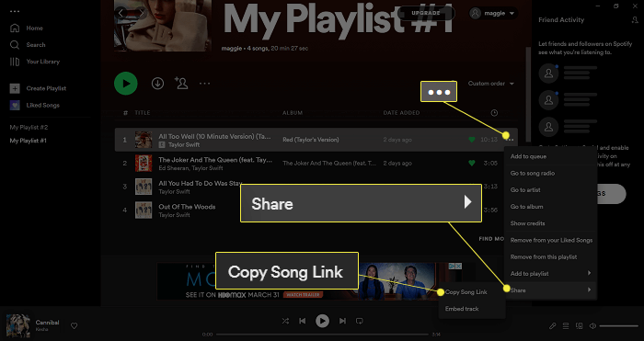Seek on the song progress bar
Screen dimensions: 644x341
point(322,335)
